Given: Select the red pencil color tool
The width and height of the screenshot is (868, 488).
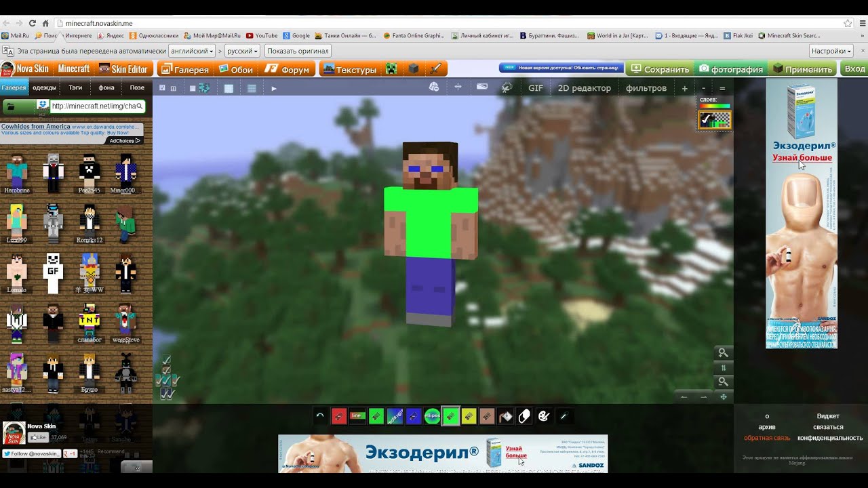Looking at the screenshot, I should click(x=339, y=417).
